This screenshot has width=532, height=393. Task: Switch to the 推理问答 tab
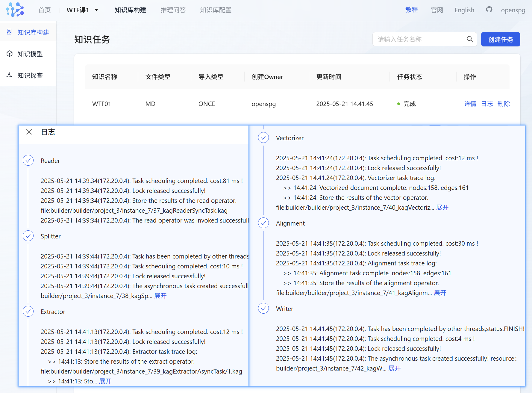(173, 10)
